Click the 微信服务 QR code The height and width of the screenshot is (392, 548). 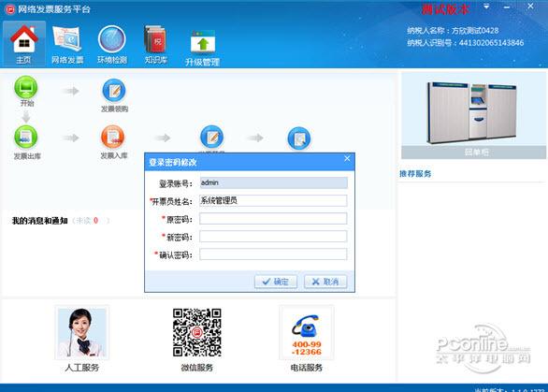[x=197, y=332]
